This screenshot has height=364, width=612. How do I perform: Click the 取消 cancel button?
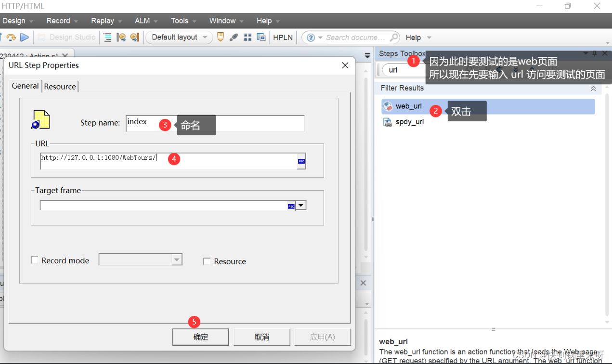point(262,337)
